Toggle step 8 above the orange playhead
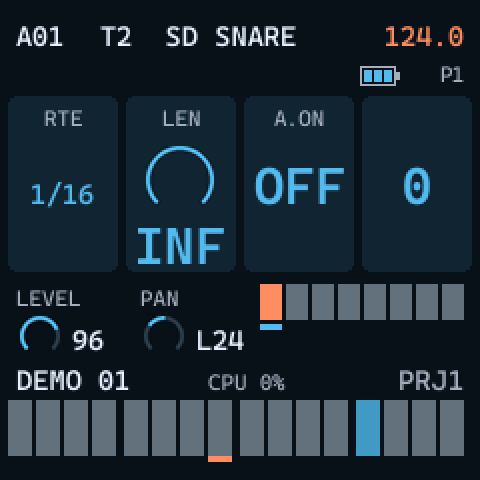 point(220,428)
